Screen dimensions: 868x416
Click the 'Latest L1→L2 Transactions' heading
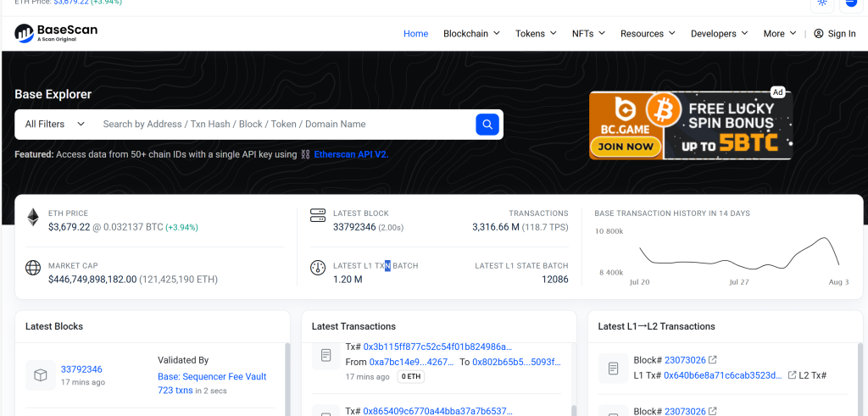point(657,326)
